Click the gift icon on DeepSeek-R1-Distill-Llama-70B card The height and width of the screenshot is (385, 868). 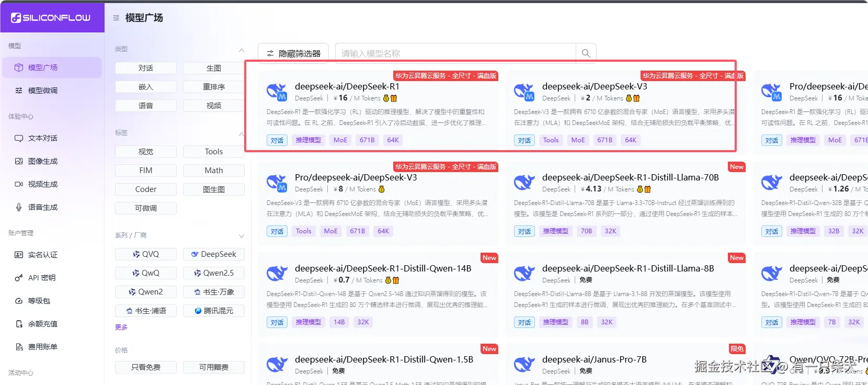[647, 189]
